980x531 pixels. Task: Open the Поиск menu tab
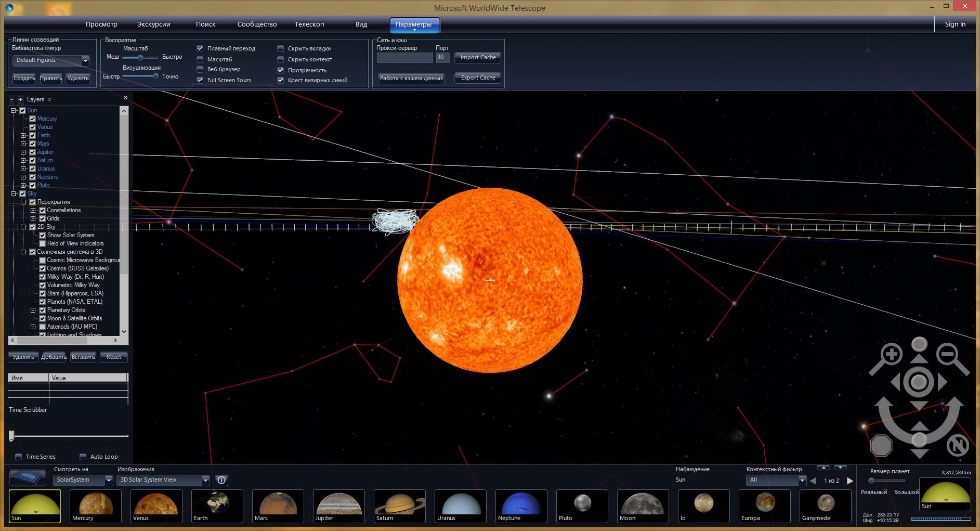click(x=206, y=24)
